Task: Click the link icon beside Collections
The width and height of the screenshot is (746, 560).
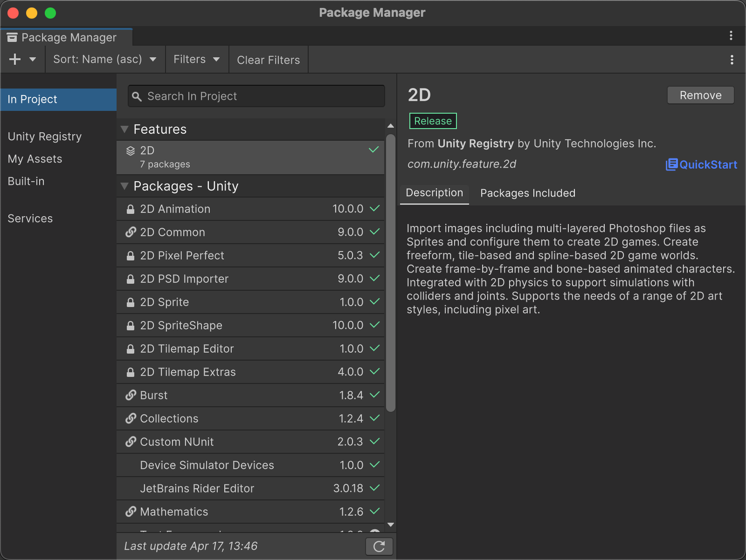Action: click(x=131, y=418)
